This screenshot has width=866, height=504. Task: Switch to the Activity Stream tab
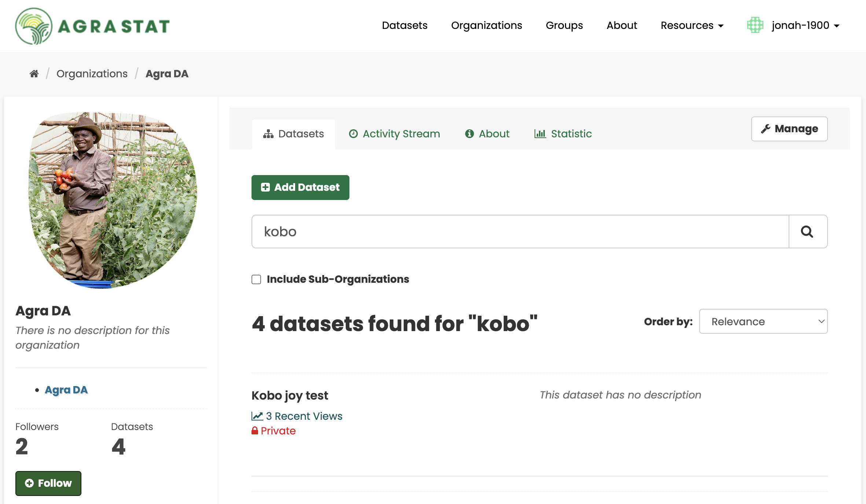[x=394, y=134]
